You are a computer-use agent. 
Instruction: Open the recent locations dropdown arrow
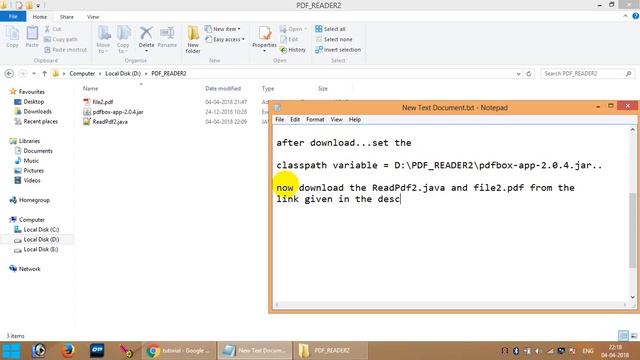[34, 73]
